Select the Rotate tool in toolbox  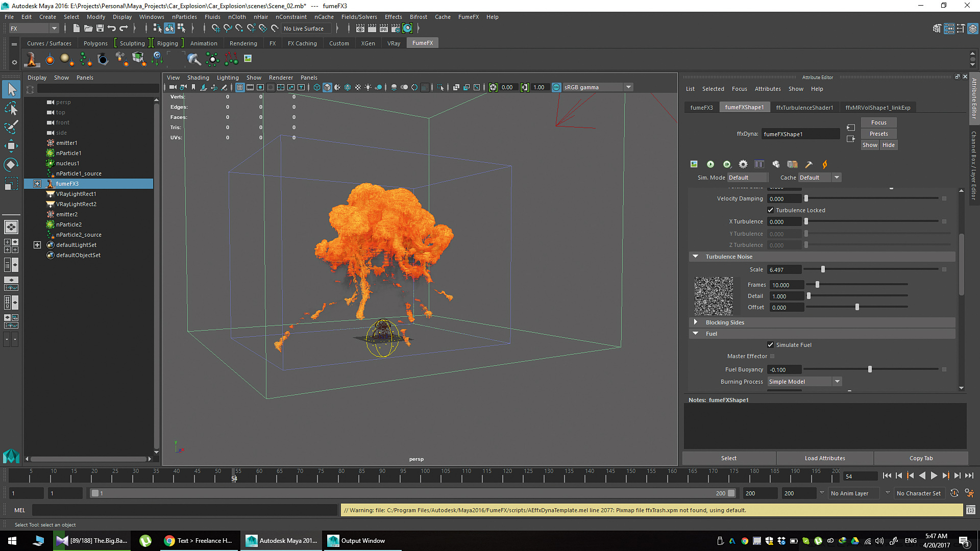(x=11, y=165)
